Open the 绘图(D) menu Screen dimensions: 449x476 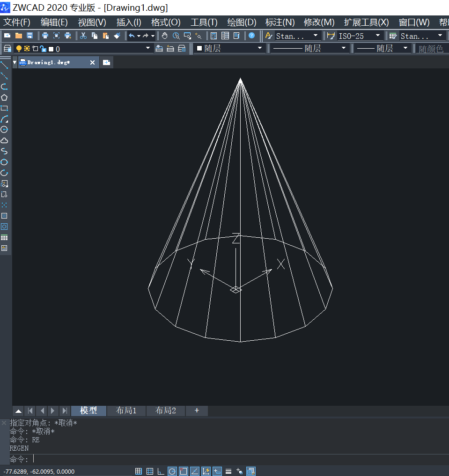[x=242, y=22]
